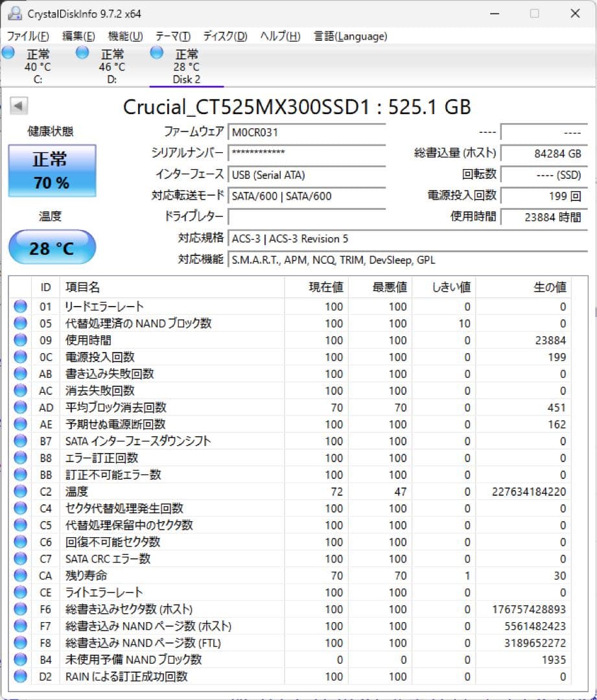Click the 生の値 column header
Viewport: 597px width, 700px height.
click(x=523, y=287)
